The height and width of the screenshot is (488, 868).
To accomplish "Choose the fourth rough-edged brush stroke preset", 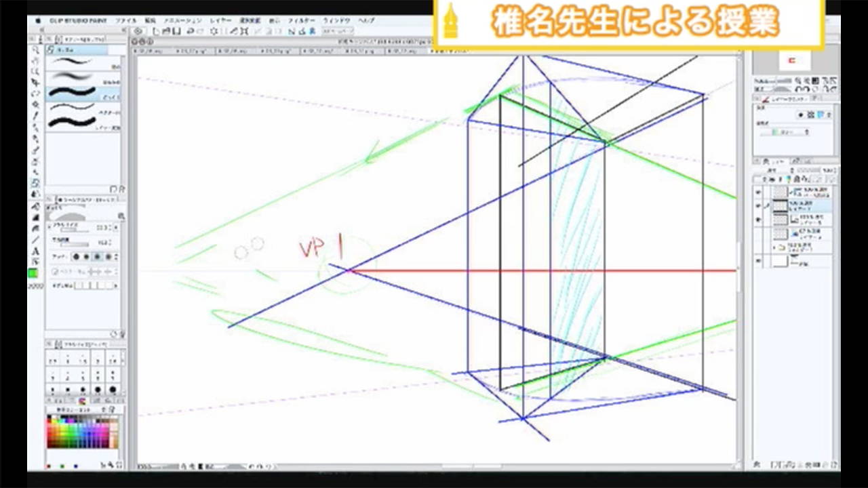I will pos(83,108).
